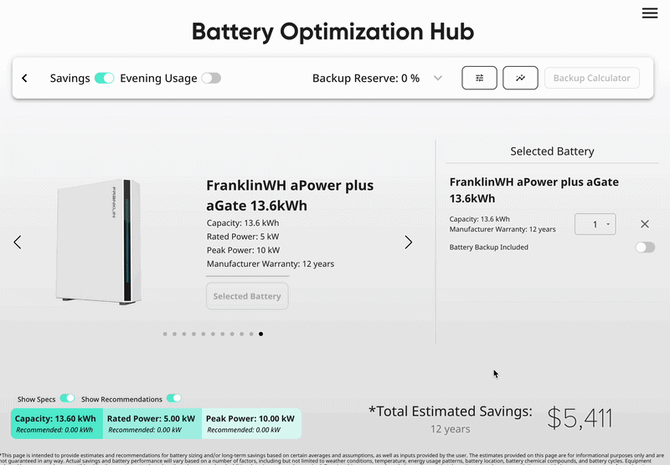This screenshot has width=670, height=465.
Task: Go back with the toolbar arrow
Action: coord(25,78)
